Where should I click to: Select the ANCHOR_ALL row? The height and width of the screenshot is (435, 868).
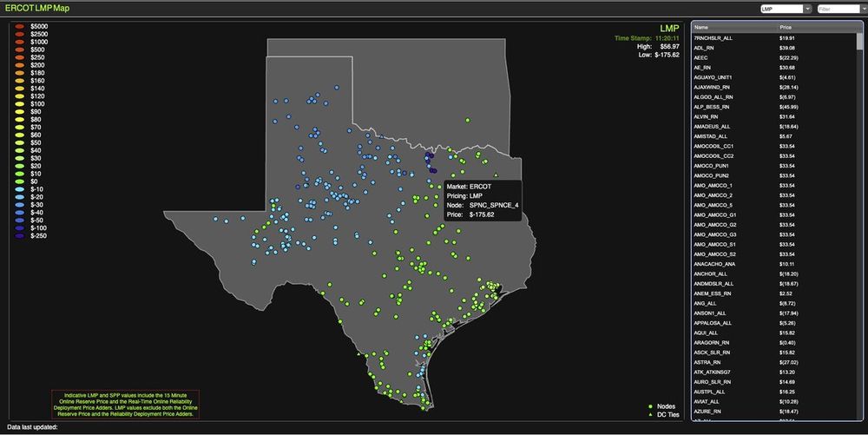(774, 274)
